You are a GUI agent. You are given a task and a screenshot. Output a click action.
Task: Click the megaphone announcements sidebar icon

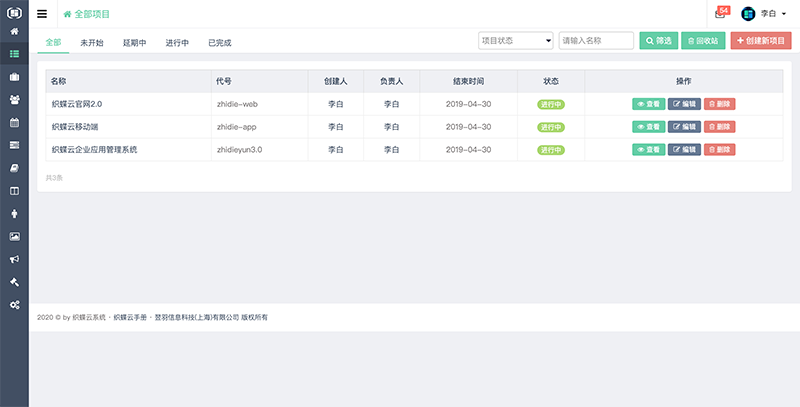pyautogui.click(x=14, y=259)
